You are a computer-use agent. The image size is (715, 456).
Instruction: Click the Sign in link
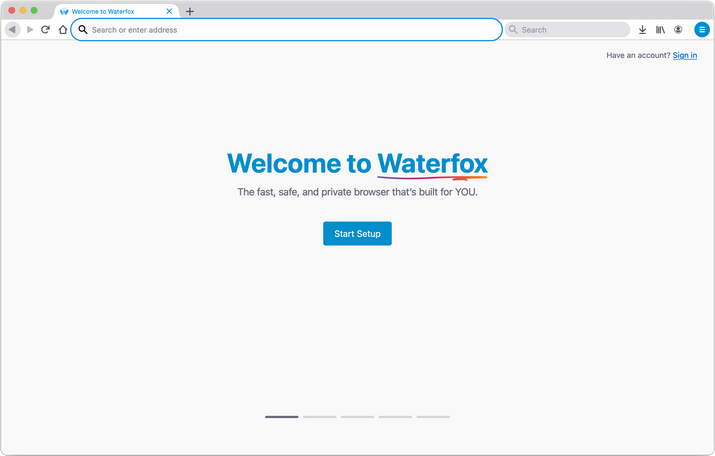click(684, 55)
